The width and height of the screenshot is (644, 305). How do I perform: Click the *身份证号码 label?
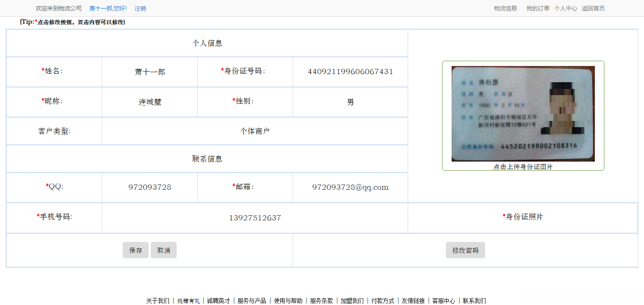pos(243,71)
